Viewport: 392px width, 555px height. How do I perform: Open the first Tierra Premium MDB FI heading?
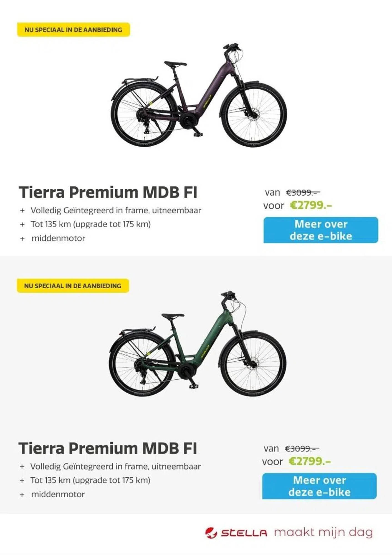[x=108, y=192]
